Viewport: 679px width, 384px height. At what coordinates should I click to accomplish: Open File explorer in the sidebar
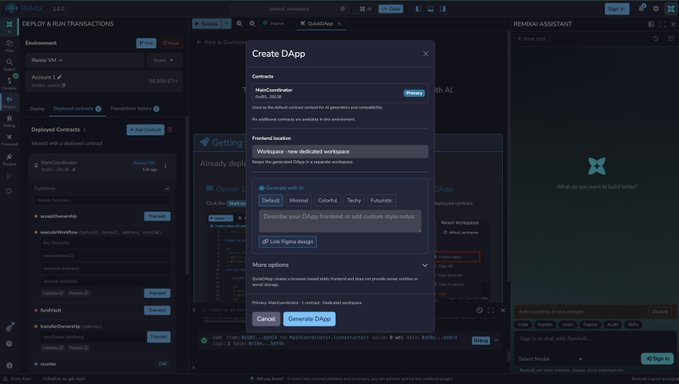9,45
